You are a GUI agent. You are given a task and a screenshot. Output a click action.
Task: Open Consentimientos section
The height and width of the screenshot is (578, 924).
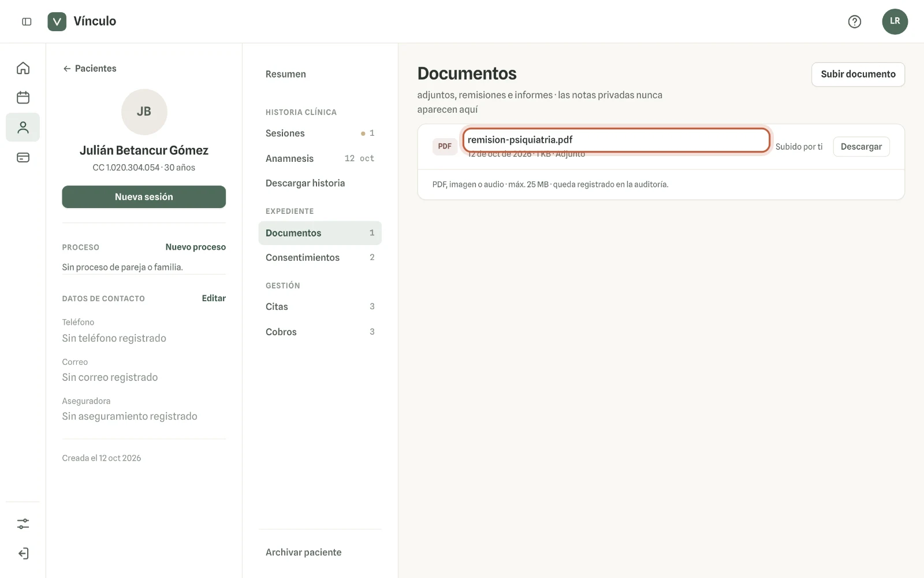[x=320, y=257]
